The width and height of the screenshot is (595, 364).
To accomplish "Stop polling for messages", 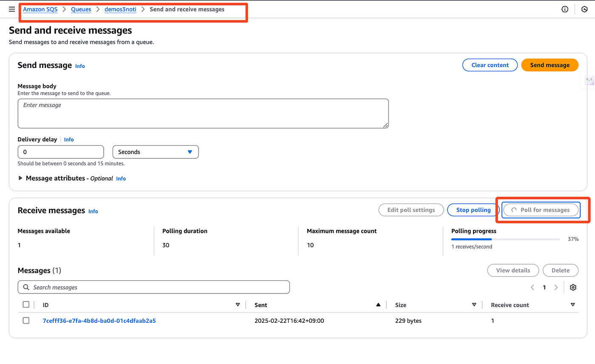I will (x=473, y=210).
